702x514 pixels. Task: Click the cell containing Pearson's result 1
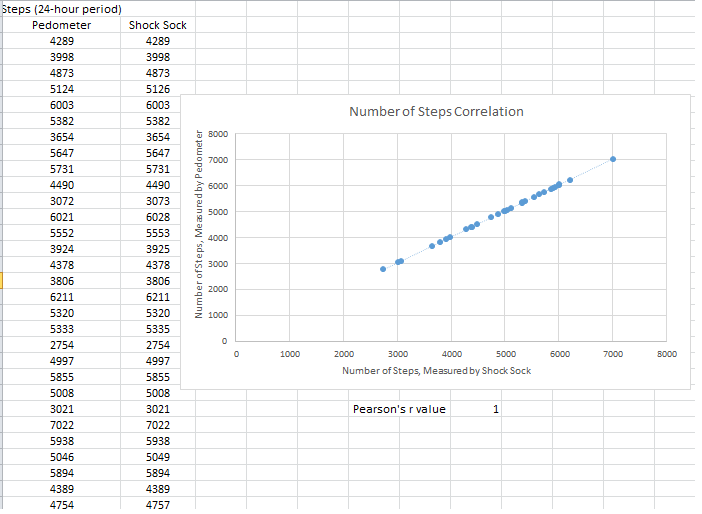pos(495,409)
